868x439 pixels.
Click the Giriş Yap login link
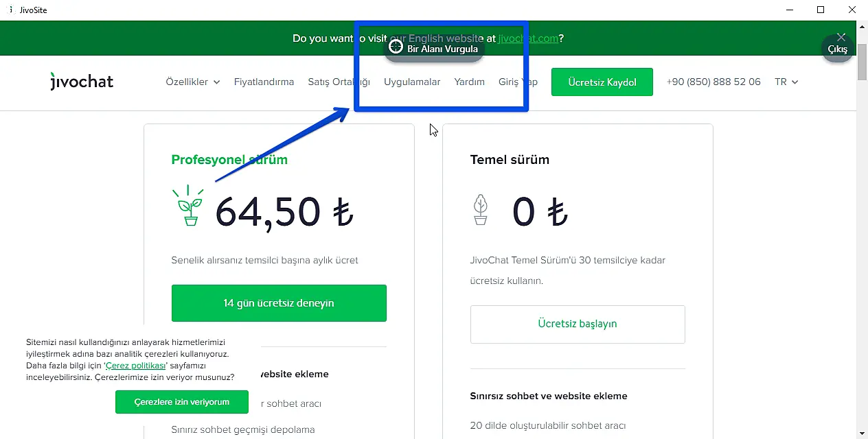pos(518,82)
